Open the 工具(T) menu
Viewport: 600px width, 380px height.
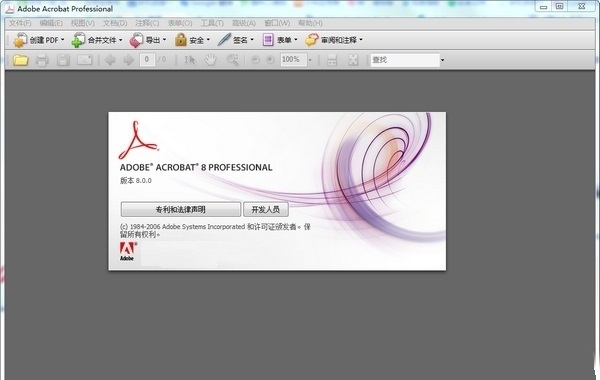[x=212, y=23]
